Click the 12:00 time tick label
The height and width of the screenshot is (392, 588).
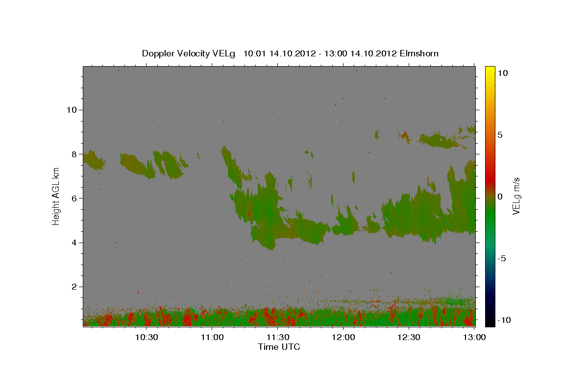point(343,337)
